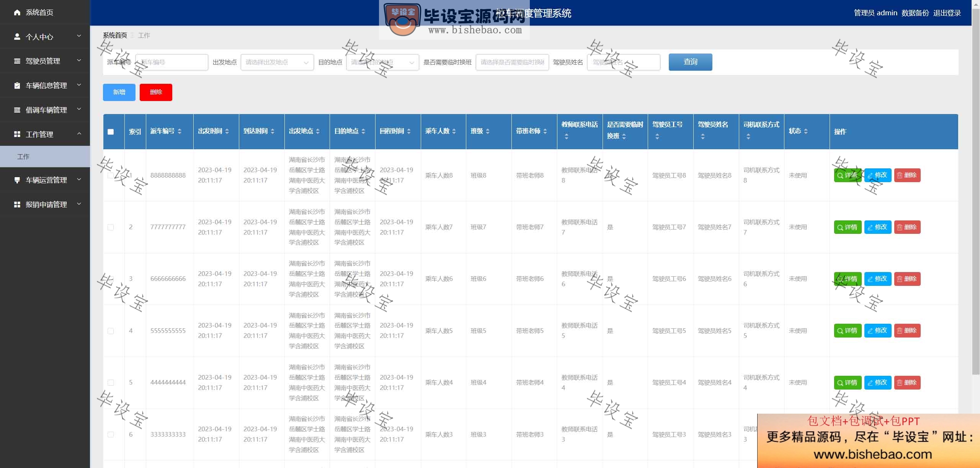This screenshot has height=468, width=980.
Task: Sort by 带班老师 column arrows
Action: (545, 131)
